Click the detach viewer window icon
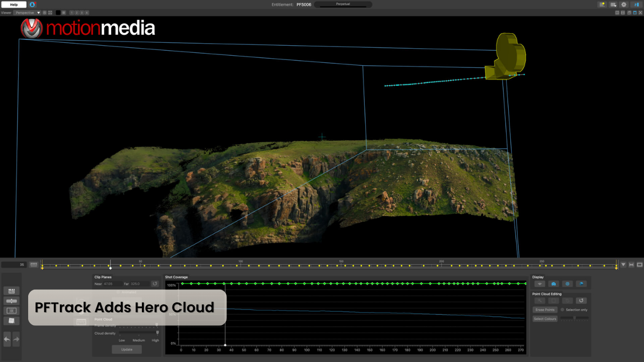 coord(629,13)
